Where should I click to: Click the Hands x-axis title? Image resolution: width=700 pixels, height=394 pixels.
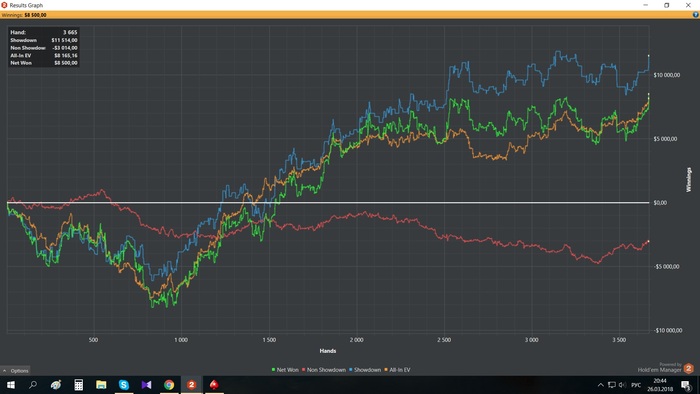pos(328,351)
